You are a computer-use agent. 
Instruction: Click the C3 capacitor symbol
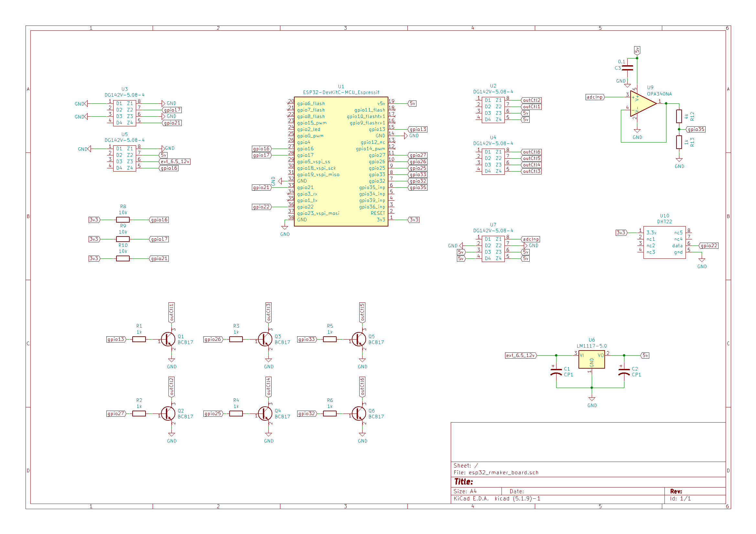click(x=628, y=68)
